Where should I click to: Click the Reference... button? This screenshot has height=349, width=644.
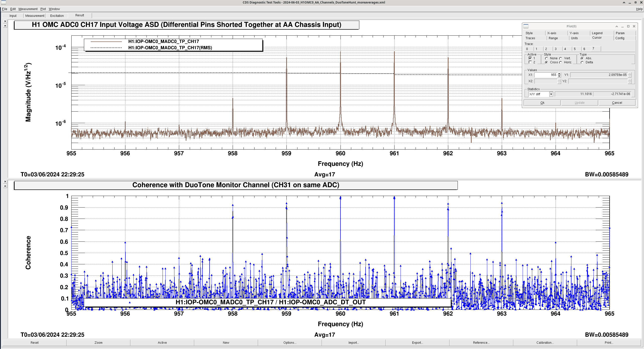481,343
